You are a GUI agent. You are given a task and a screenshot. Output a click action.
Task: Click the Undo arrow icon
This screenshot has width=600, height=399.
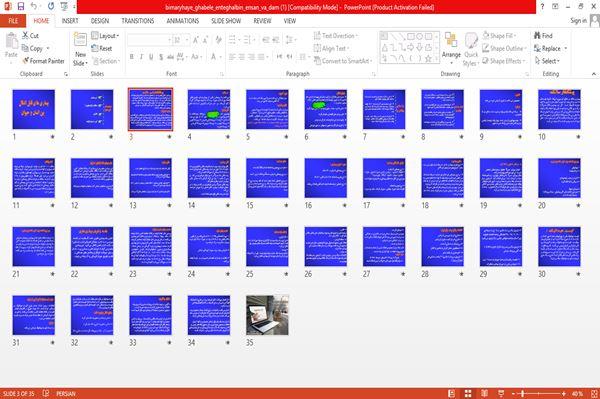pos(34,6)
